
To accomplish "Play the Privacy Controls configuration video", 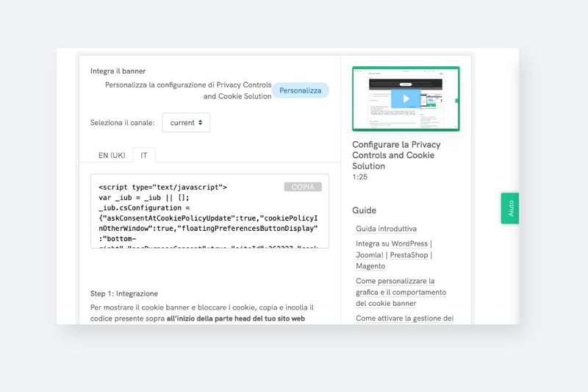I will point(406,99).
